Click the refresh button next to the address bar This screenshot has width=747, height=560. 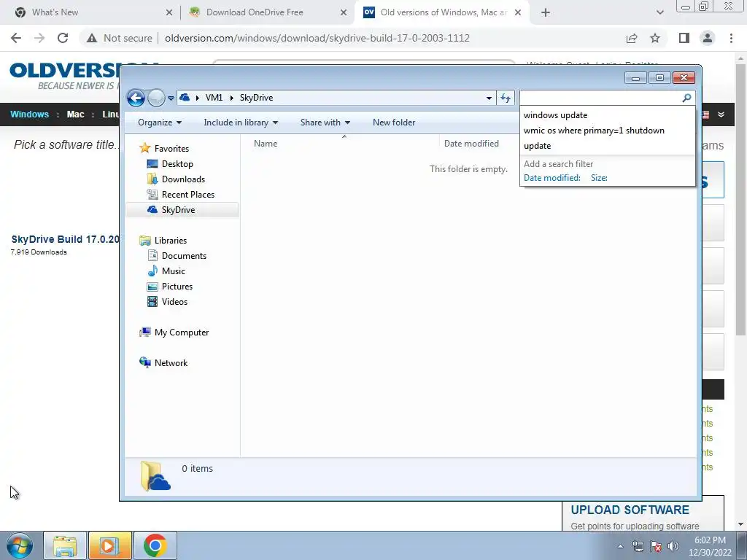click(506, 98)
